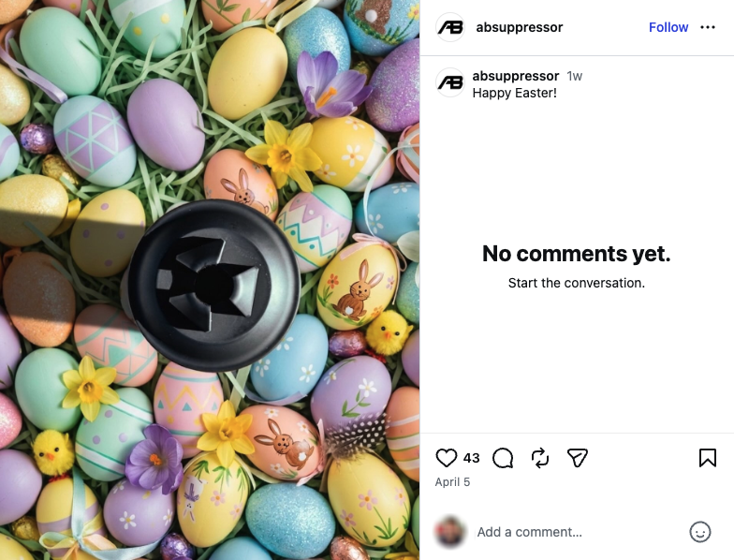Repost using the arrows loop icon
Screen dimensions: 734x560
point(540,457)
